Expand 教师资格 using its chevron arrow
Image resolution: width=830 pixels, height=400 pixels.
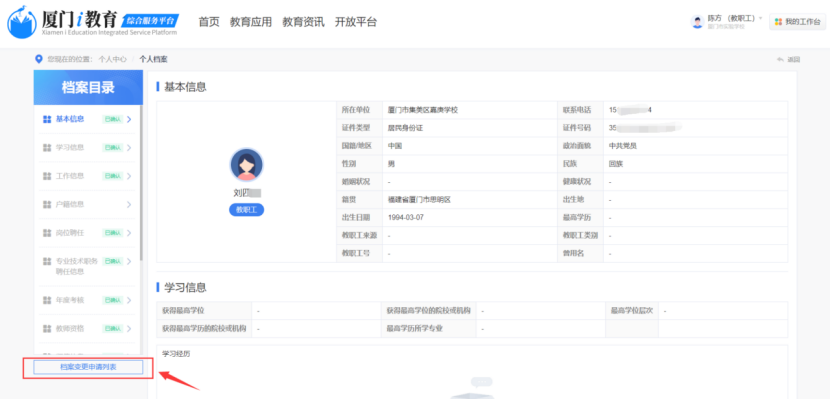tap(129, 328)
